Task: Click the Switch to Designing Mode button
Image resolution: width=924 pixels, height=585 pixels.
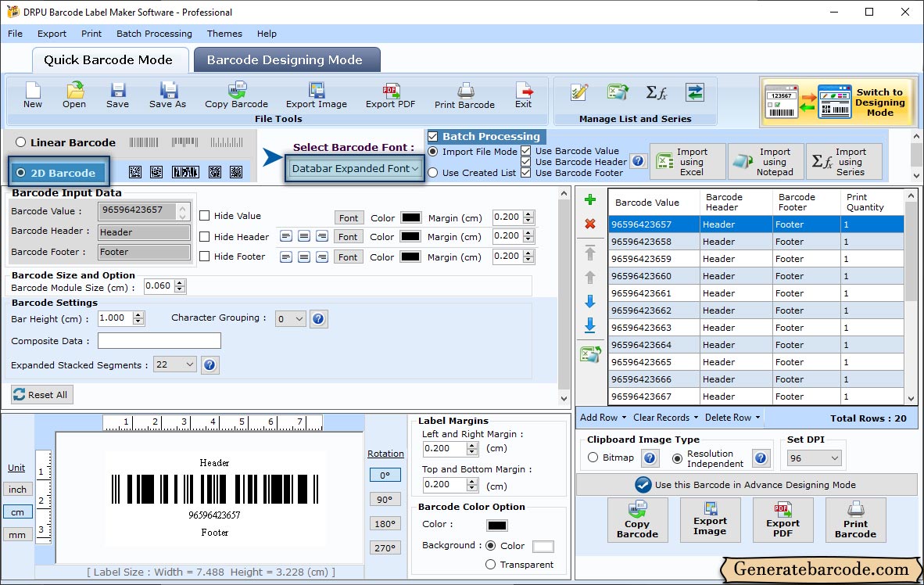Action: (x=836, y=102)
